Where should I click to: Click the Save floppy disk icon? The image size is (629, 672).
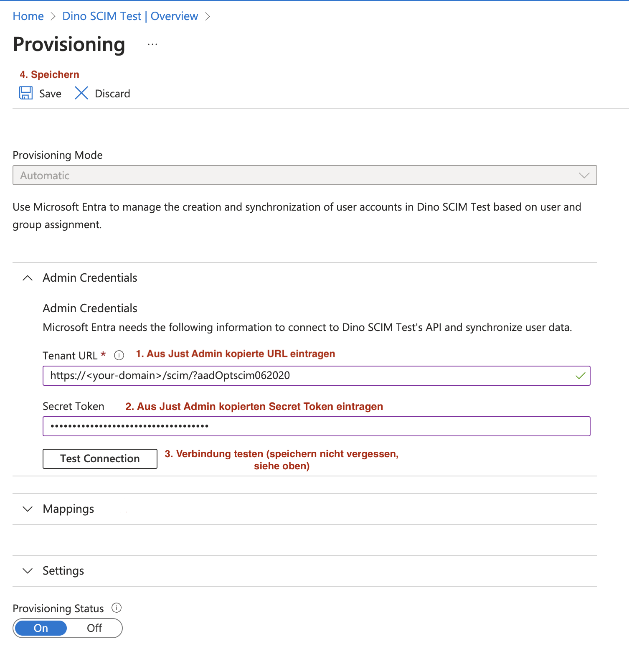tap(26, 93)
